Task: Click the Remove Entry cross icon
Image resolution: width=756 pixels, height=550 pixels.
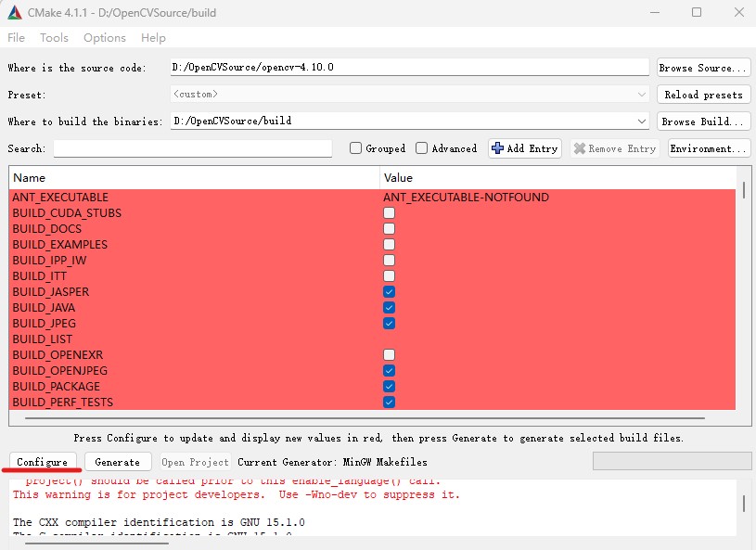Action: click(x=580, y=148)
